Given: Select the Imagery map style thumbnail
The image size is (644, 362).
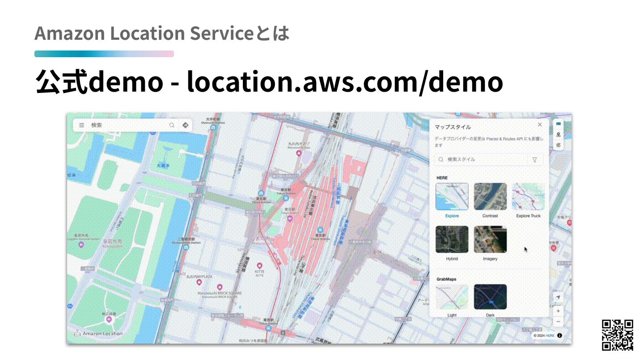Looking at the screenshot, I should pyautogui.click(x=490, y=240).
